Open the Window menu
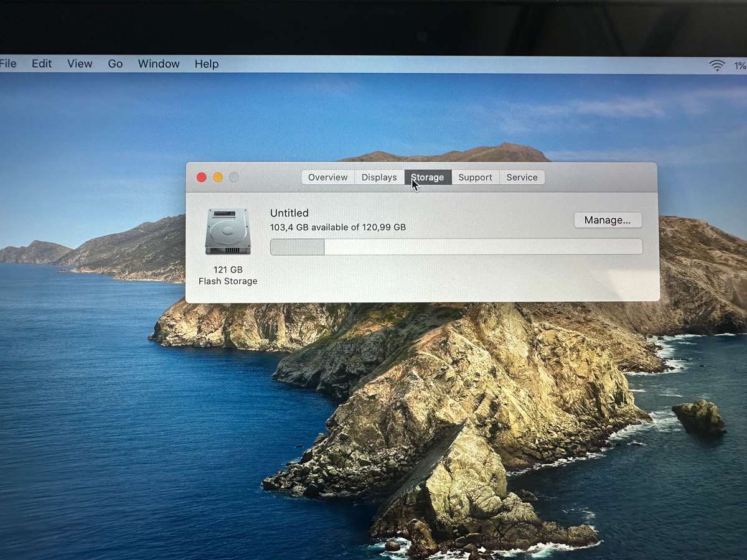Screen dimensions: 747x560 [158, 63]
